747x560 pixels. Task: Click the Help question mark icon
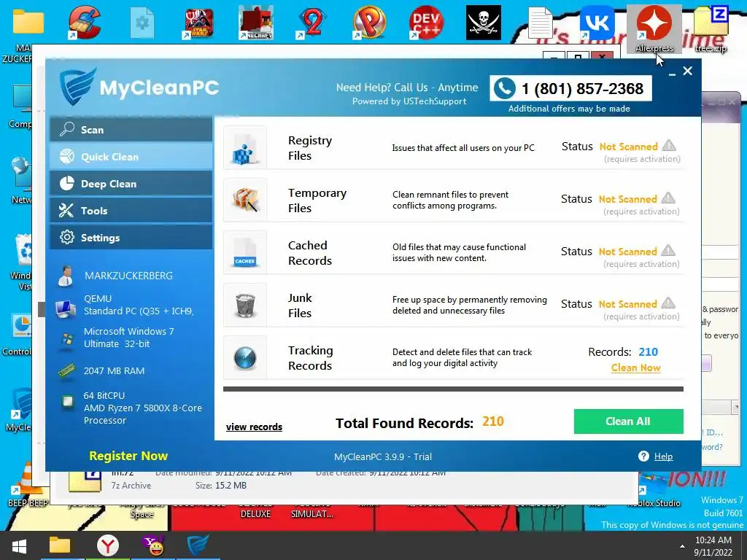(x=643, y=456)
